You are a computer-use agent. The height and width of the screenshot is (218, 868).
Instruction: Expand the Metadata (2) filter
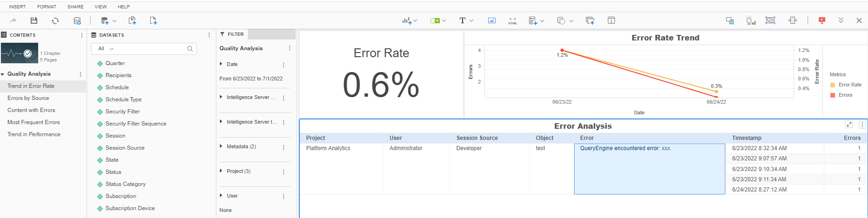221,146
